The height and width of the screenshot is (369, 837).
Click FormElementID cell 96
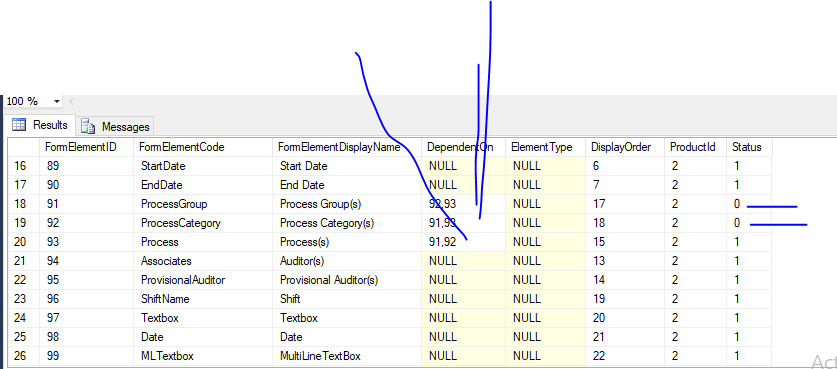pyautogui.click(x=86, y=299)
